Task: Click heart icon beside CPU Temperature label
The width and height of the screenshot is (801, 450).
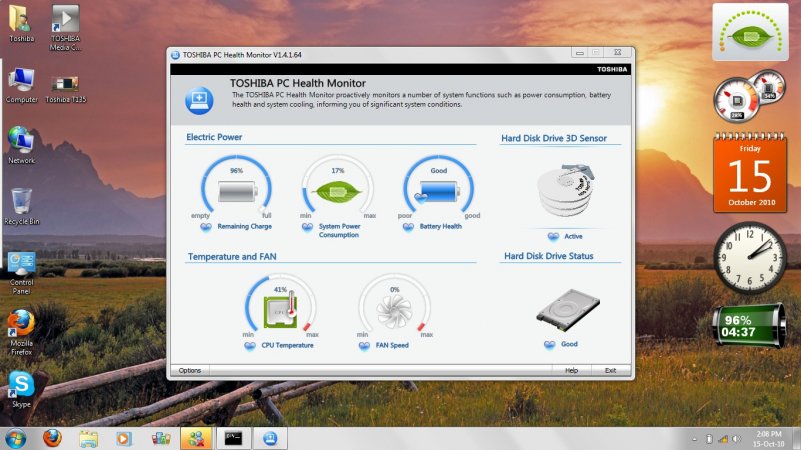Action: (x=250, y=346)
